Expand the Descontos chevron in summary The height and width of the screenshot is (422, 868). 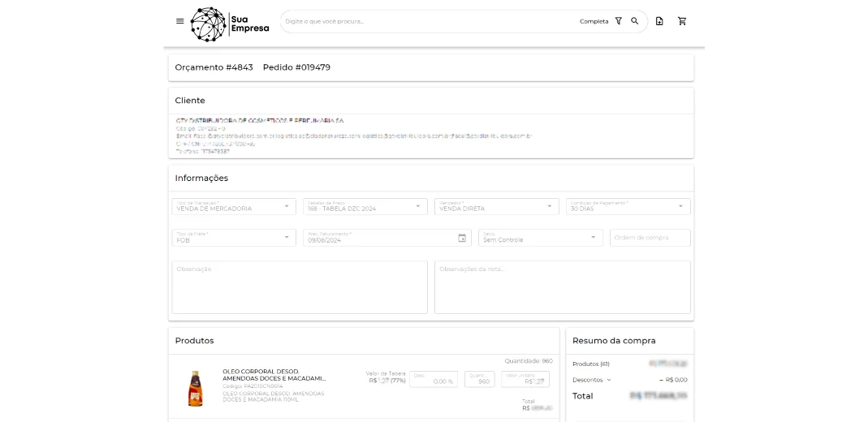coord(609,380)
